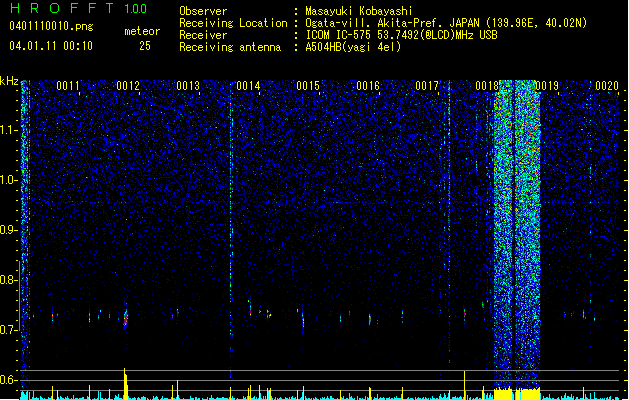Click the 1.1 kHz frequency axis label
Screen dimensions: 629x400
(9, 130)
